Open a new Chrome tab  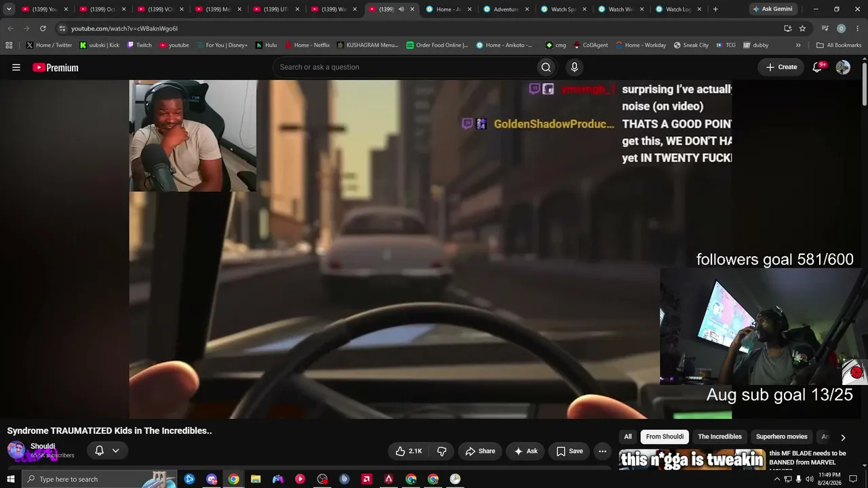(715, 9)
